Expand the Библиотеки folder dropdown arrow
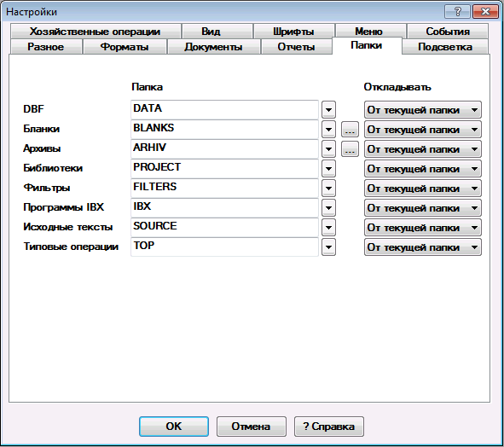504x447 pixels. 328,169
